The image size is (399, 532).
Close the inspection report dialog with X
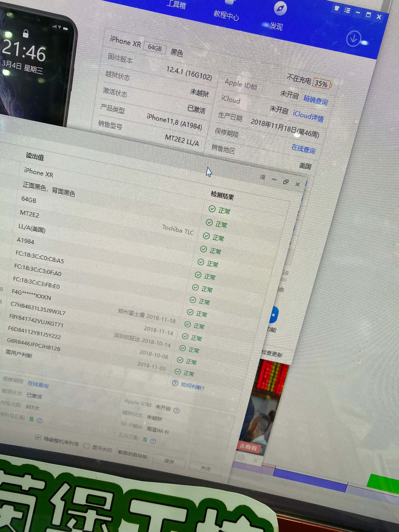coord(298,184)
